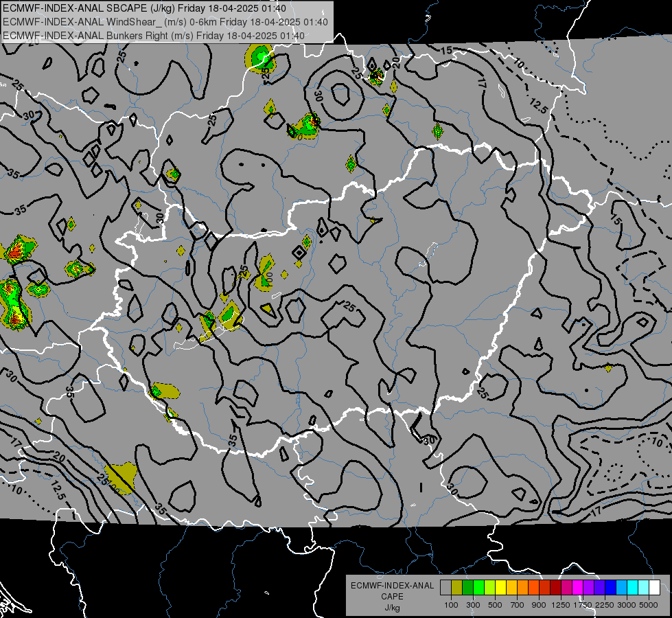Click the pure yellow legend swatch

pyautogui.click(x=500, y=588)
